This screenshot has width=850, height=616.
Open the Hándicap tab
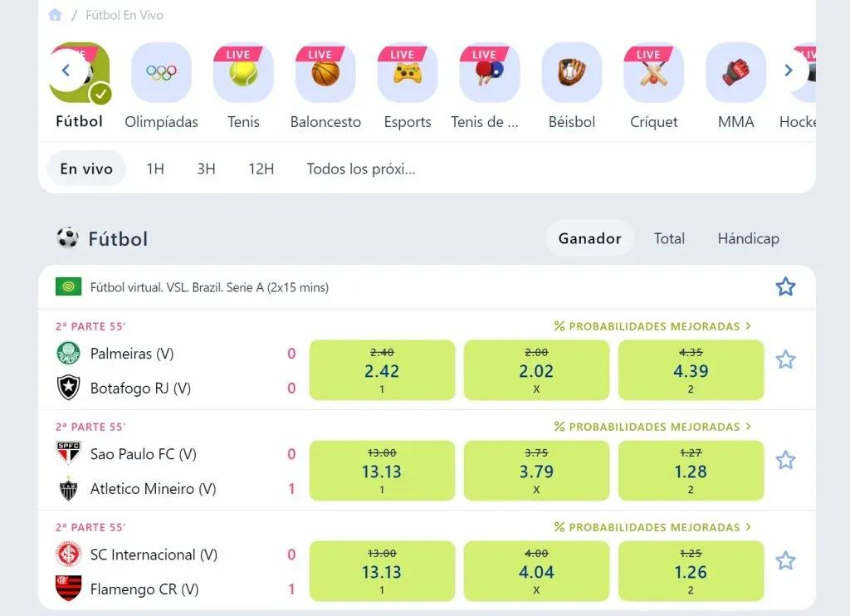tap(748, 238)
